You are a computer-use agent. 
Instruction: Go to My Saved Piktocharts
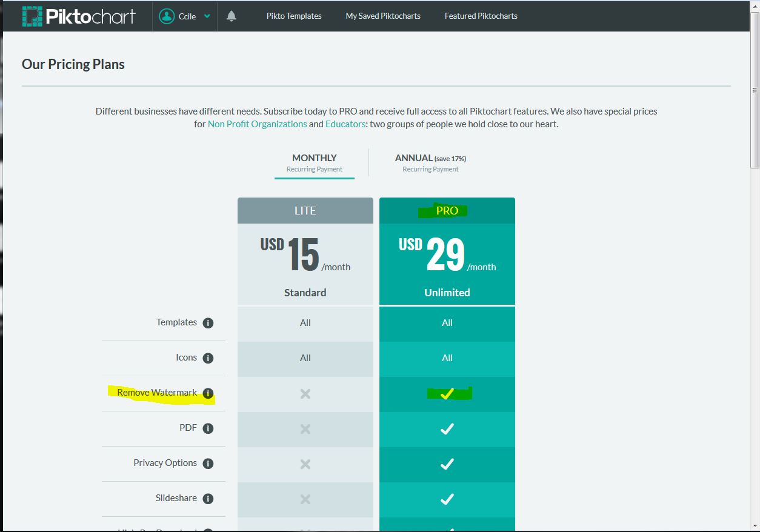(x=383, y=16)
